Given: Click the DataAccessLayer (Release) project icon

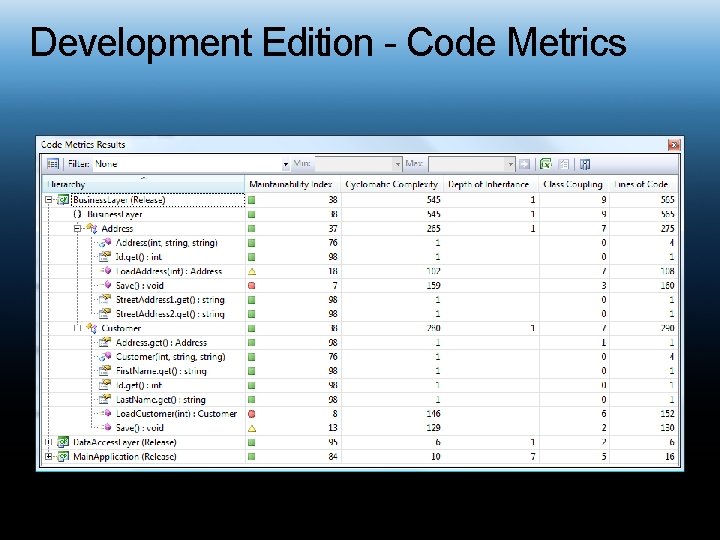Looking at the screenshot, I should 63,442.
